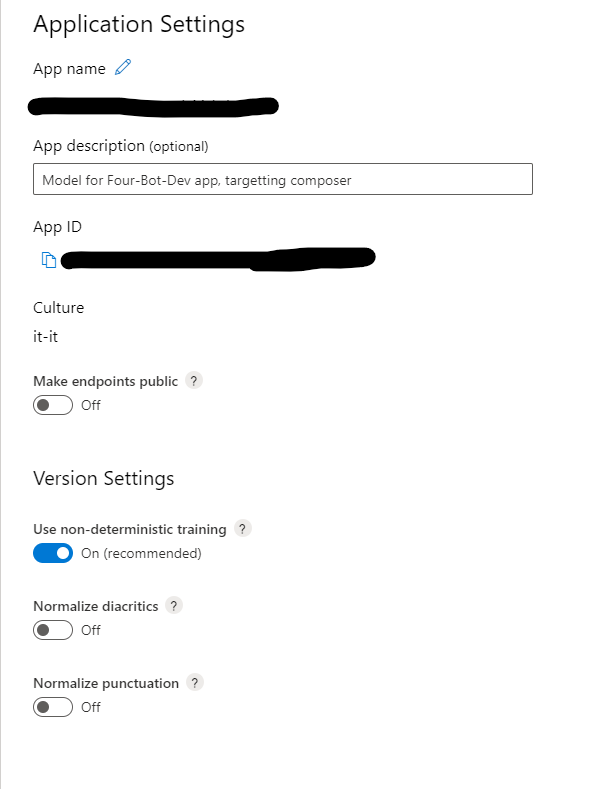Open help icon beside Use non-deterministic training
Screen dimensions: 613x789
click(x=243, y=528)
